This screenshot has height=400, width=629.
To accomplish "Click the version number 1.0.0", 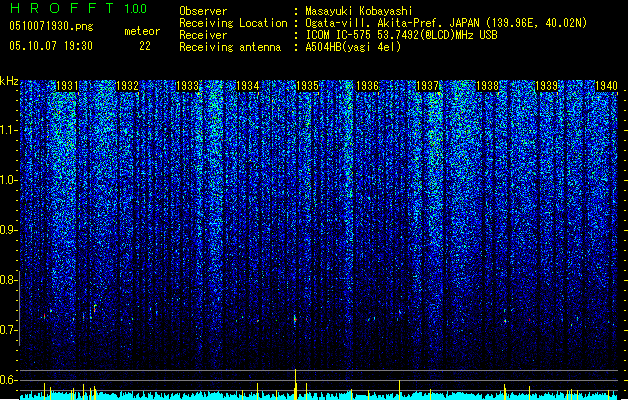I will tap(135, 9).
